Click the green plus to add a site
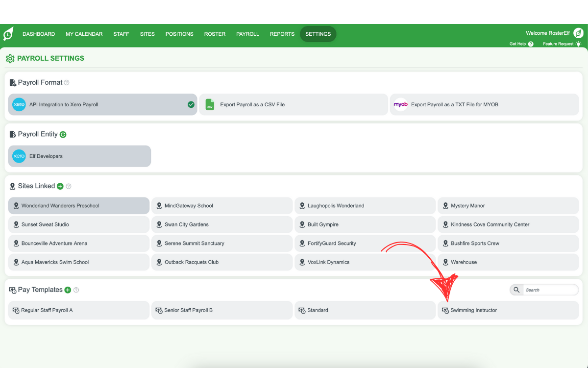The width and height of the screenshot is (588, 392). [x=60, y=186]
